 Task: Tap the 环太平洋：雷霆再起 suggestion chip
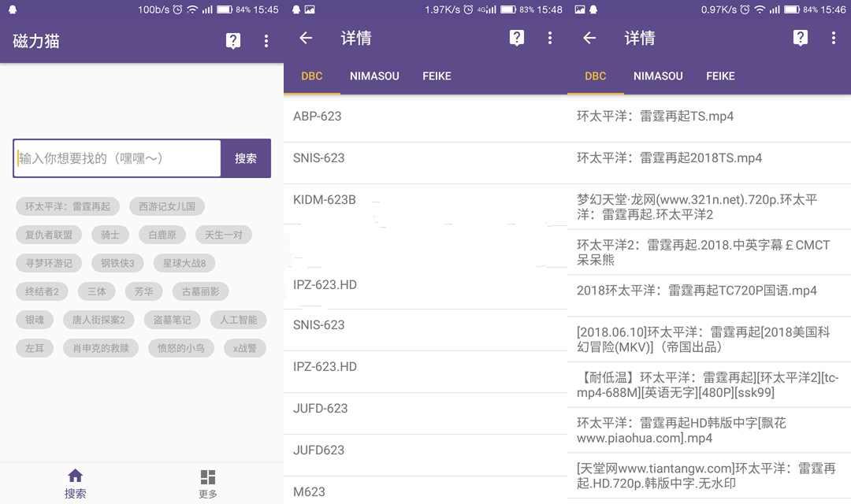67,206
